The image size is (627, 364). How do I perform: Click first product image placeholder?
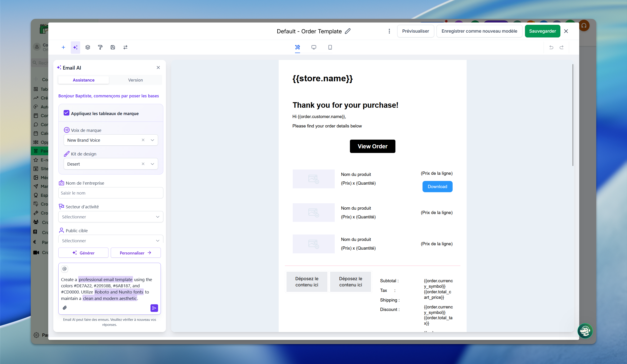[x=313, y=179]
